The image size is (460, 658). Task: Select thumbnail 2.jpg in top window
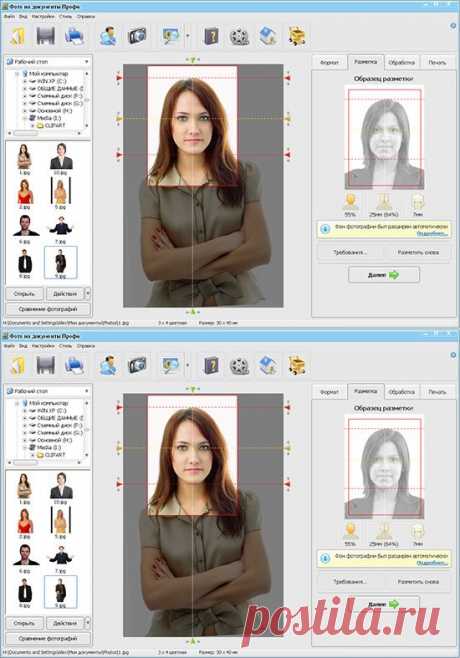[x=24, y=194]
